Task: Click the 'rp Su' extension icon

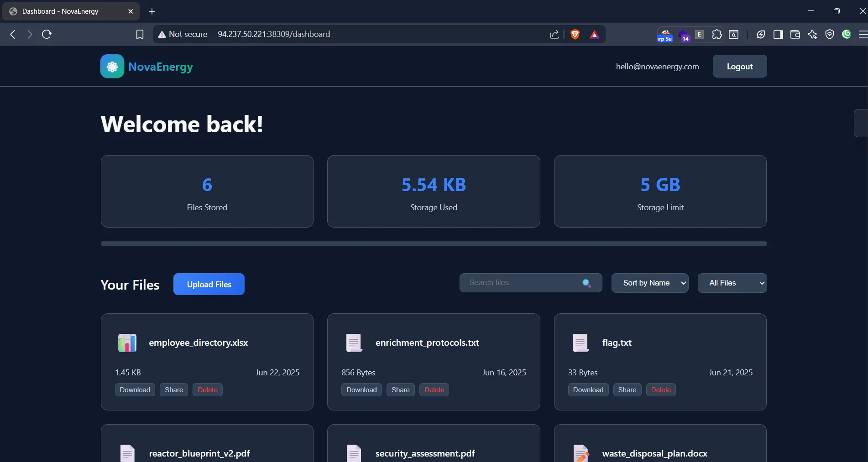Action: [x=665, y=36]
